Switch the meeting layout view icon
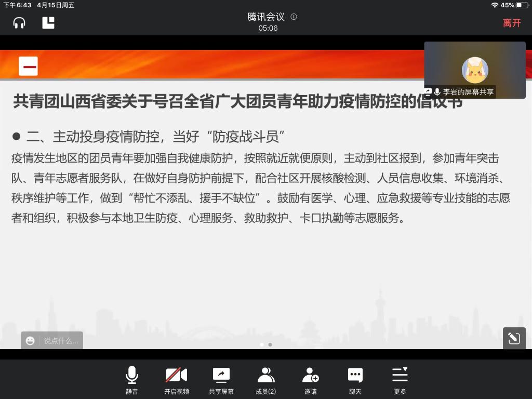532x399 pixels. [48, 23]
